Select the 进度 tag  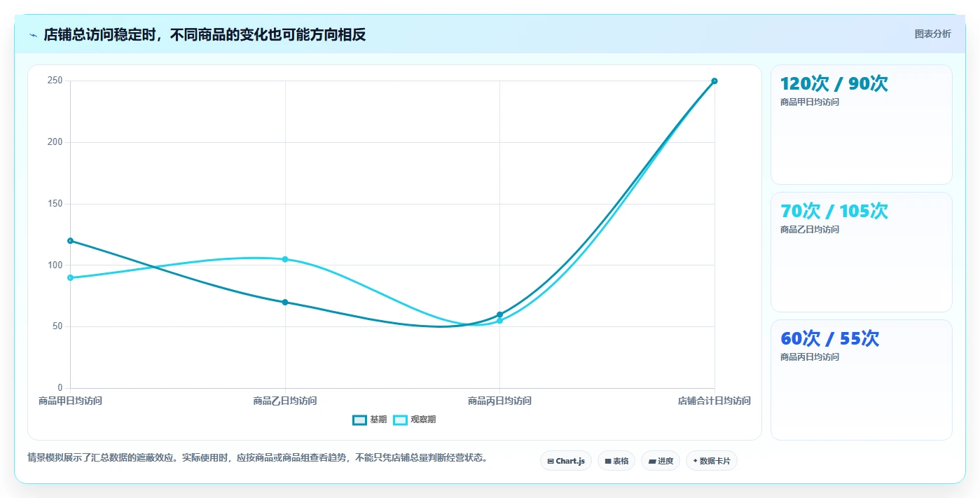point(660,461)
